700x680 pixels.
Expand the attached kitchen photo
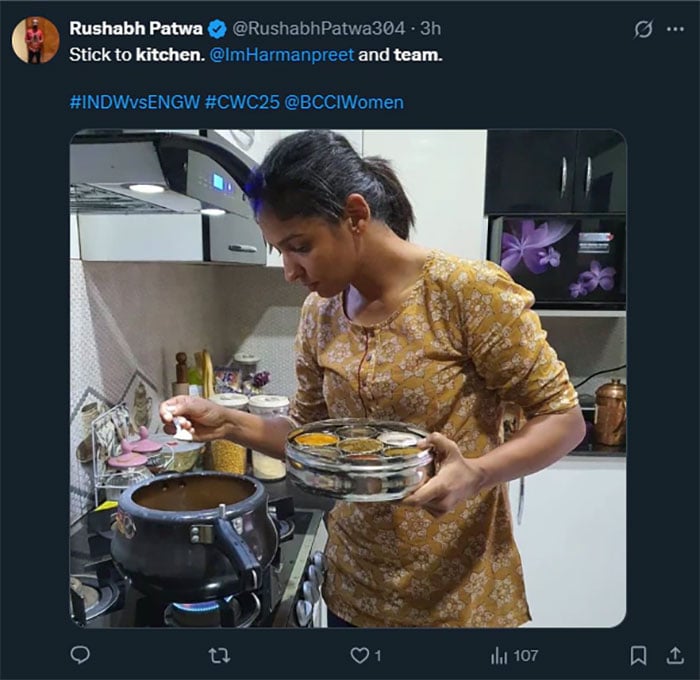pyautogui.click(x=348, y=378)
